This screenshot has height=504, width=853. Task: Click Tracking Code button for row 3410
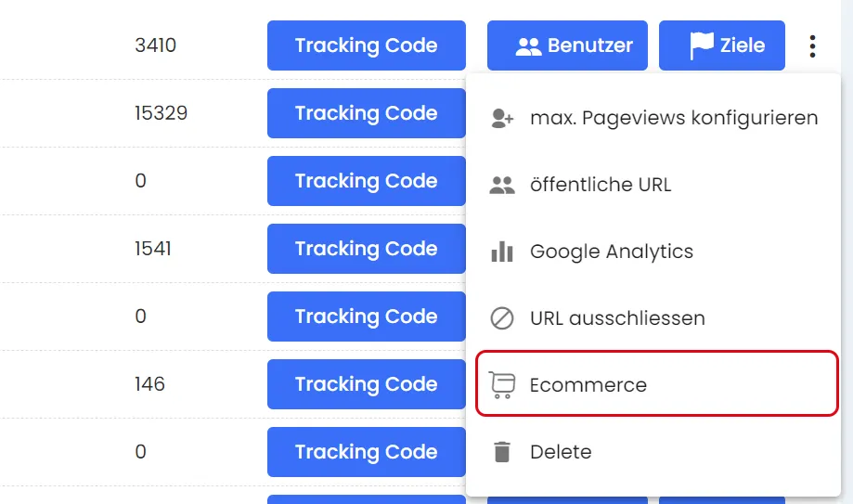pyautogui.click(x=367, y=45)
